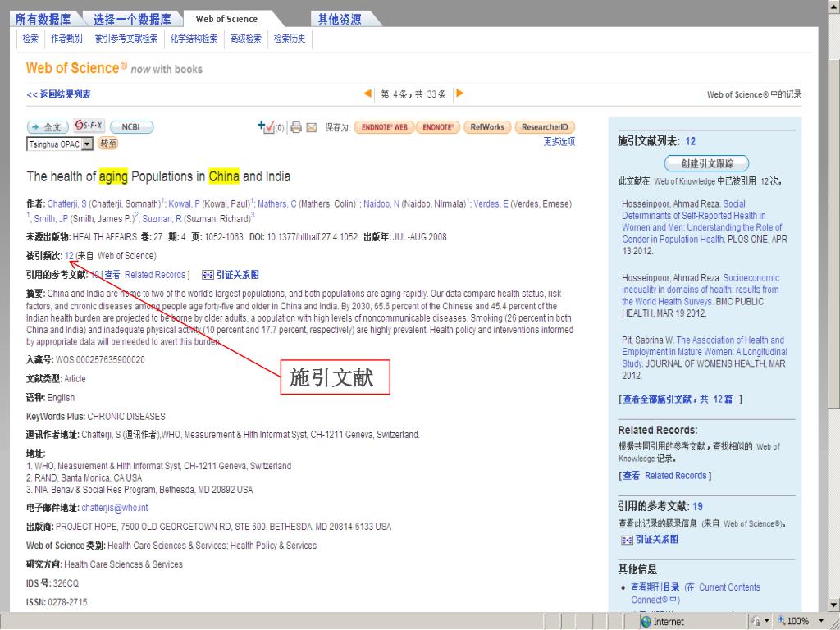Open the security lock icon in the status bar

pyautogui.click(x=756, y=622)
